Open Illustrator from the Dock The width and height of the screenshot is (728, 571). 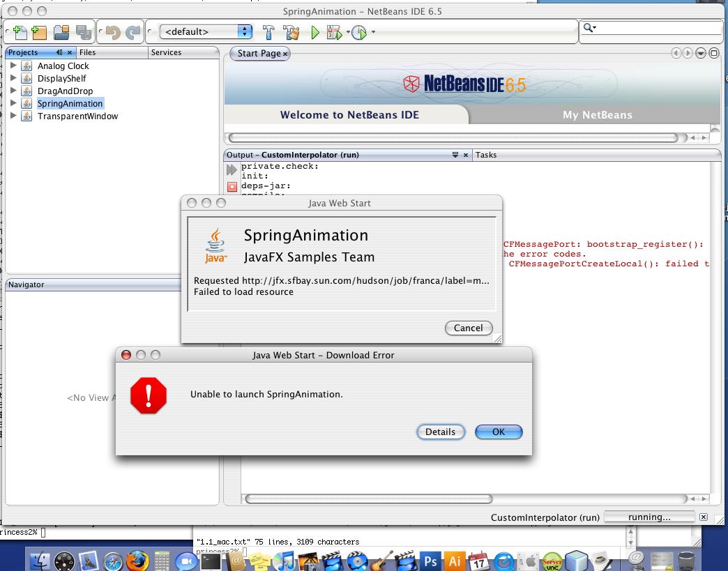tap(455, 561)
